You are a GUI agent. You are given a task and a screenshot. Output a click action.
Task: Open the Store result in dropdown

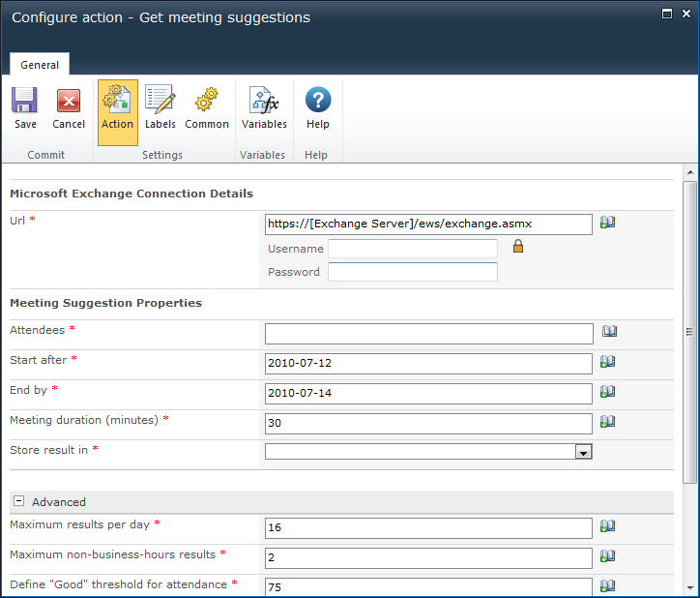pyautogui.click(x=583, y=452)
